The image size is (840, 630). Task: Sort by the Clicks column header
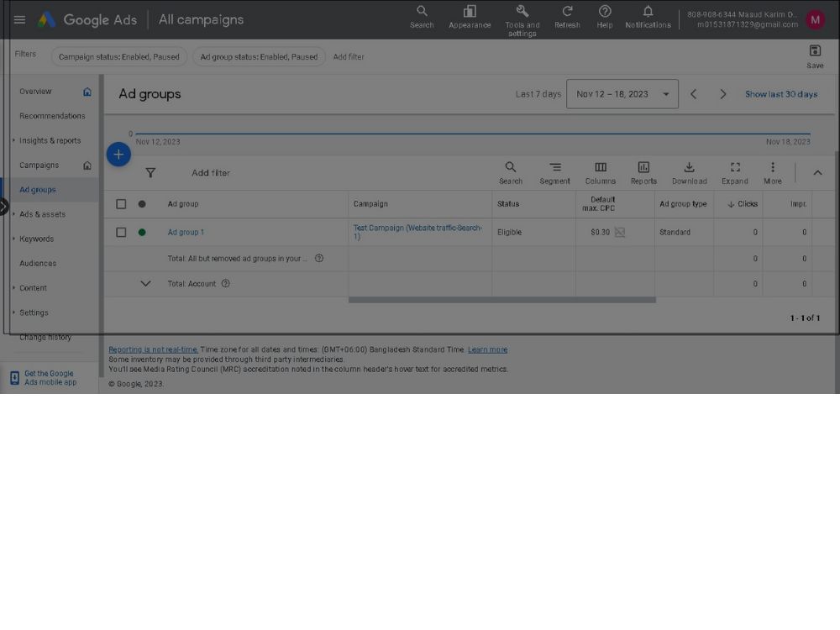pyautogui.click(x=743, y=204)
